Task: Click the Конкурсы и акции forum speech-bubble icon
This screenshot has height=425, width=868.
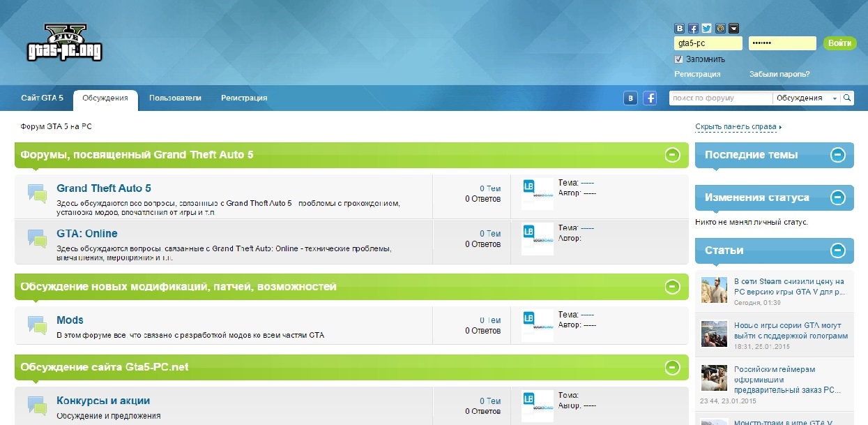Action: coord(38,405)
